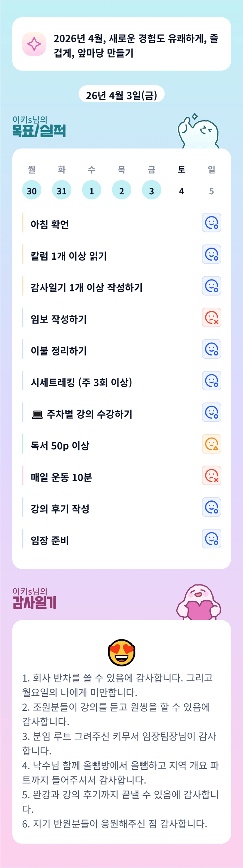243x868 pixels.
Task: Click the sparkle icon beside the April 2026 title
Action: (34, 44)
